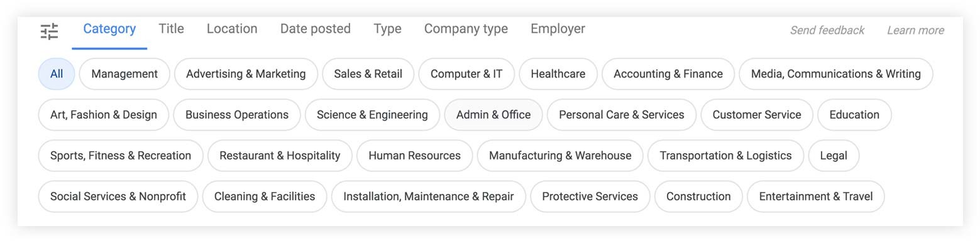Open the Learn more link
Image resolution: width=980 pixels, height=243 pixels.
[915, 30]
